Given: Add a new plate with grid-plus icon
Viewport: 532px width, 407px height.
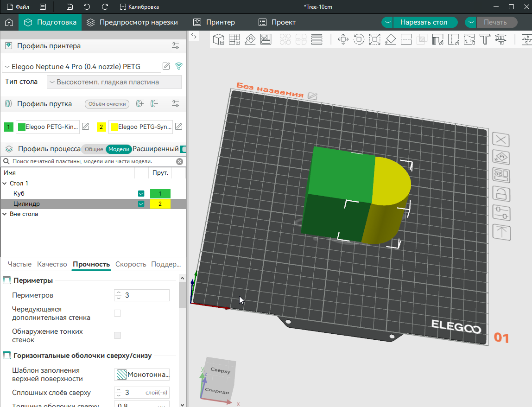Looking at the screenshot, I should coord(234,39).
